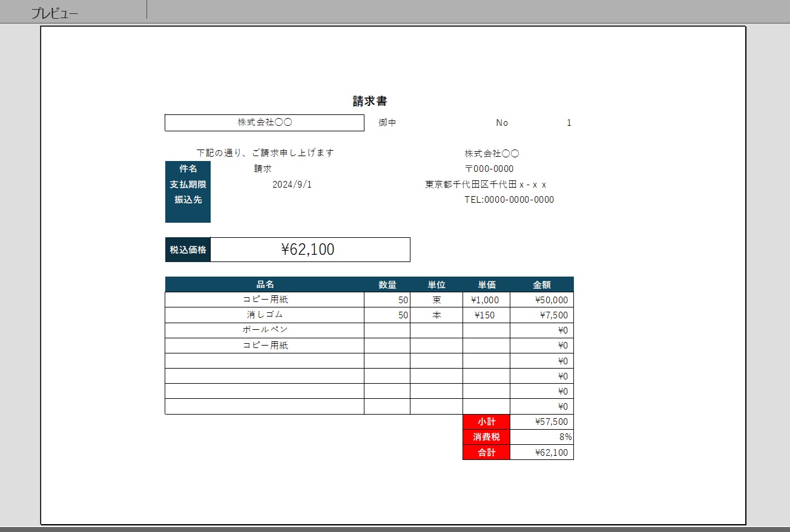This screenshot has width=790, height=532.
Task: Select the 金額 column header
Action: point(541,284)
